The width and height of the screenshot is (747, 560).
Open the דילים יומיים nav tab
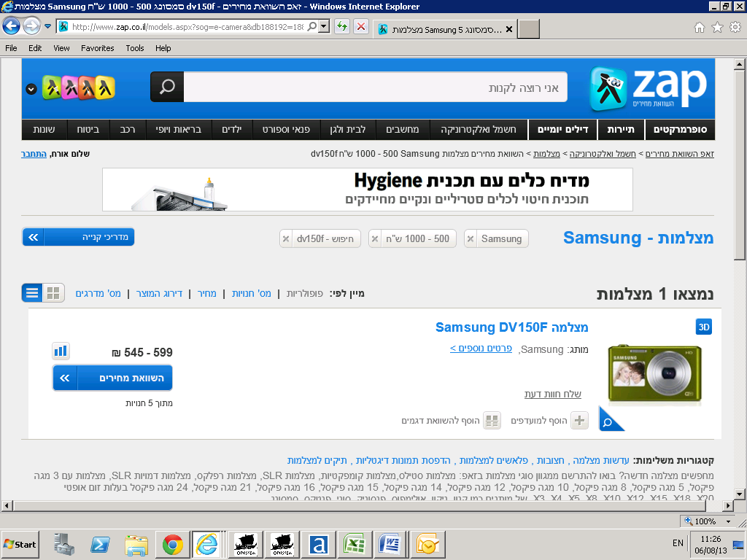point(562,130)
